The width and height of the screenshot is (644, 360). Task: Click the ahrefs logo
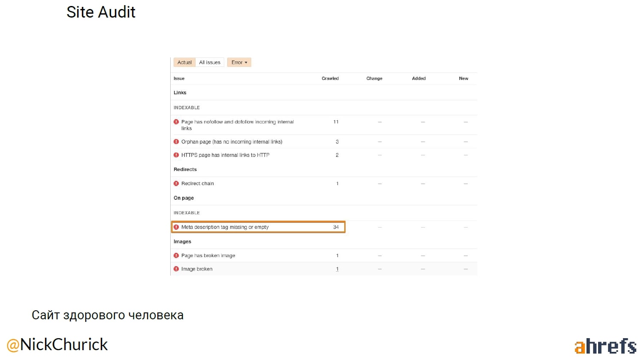605,346
